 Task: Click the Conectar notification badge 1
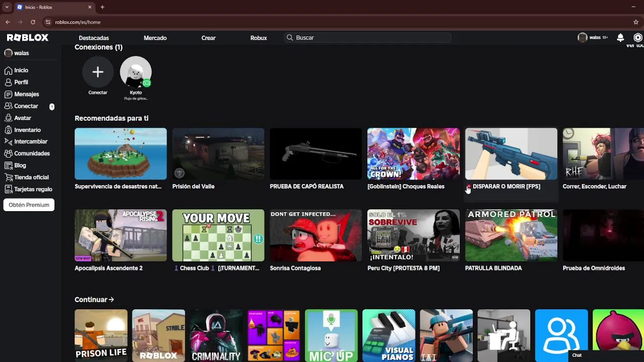(52, 107)
